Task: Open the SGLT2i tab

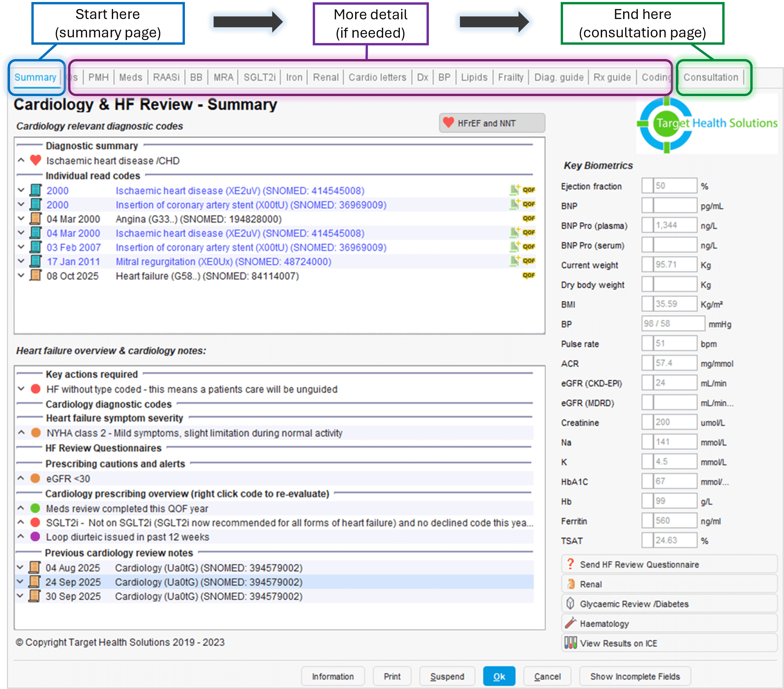Action: (259, 77)
